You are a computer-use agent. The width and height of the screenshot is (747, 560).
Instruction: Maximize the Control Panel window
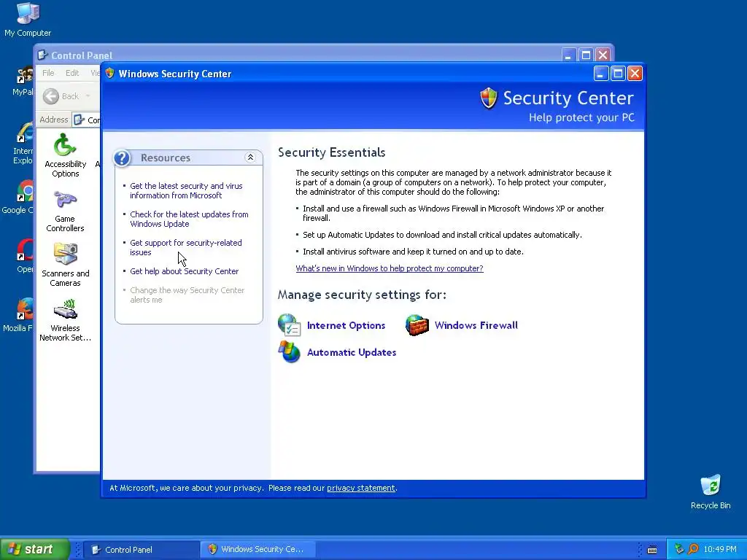point(586,55)
